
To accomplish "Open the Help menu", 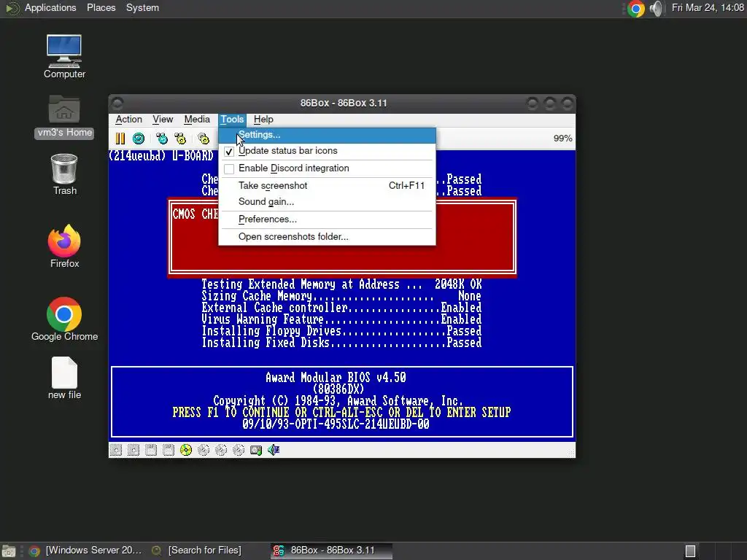I will (x=263, y=120).
